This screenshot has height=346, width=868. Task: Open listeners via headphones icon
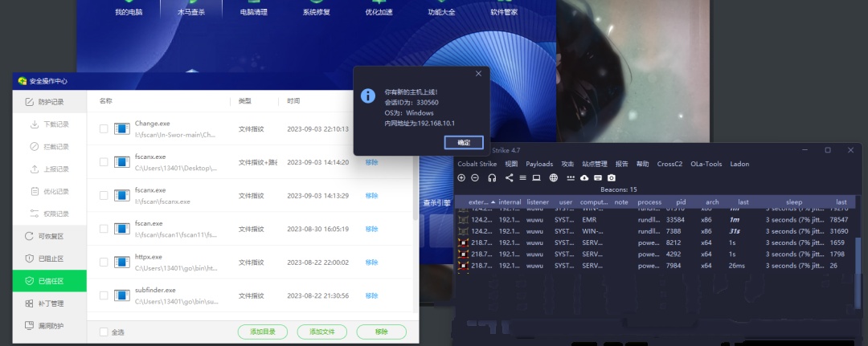tap(492, 178)
